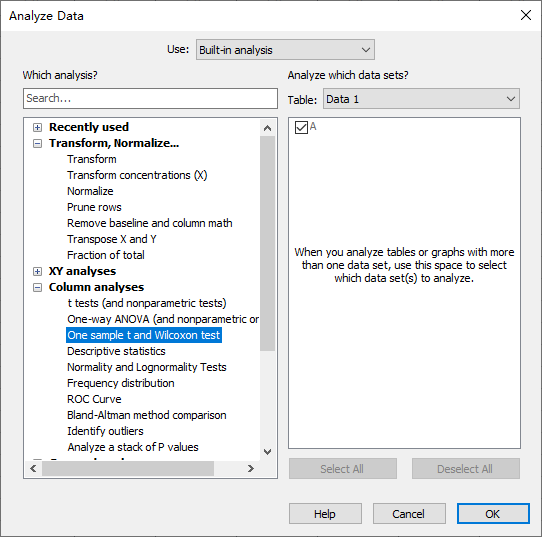Click the analysis Search field
Image resolution: width=542 pixels, height=537 pixels.
(150, 98)
